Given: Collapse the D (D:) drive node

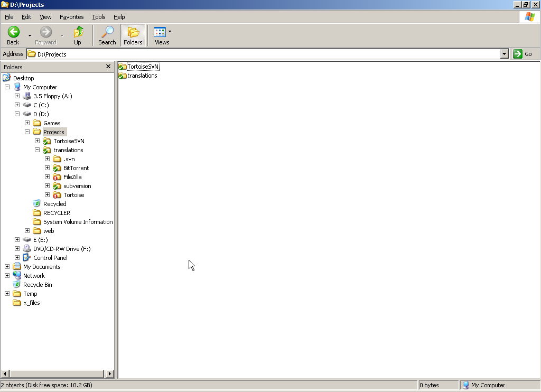Looking at the screenshot, I should point(17,114).
